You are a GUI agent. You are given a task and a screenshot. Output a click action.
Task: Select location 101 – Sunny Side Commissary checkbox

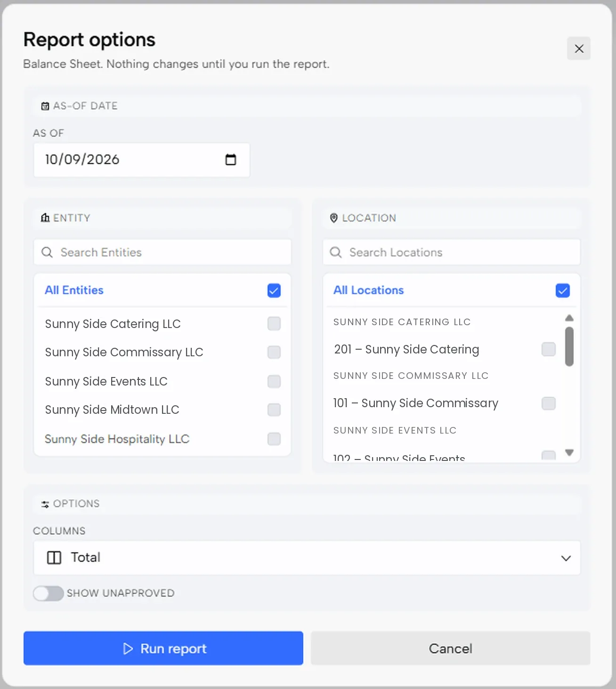tap(549, 403)
